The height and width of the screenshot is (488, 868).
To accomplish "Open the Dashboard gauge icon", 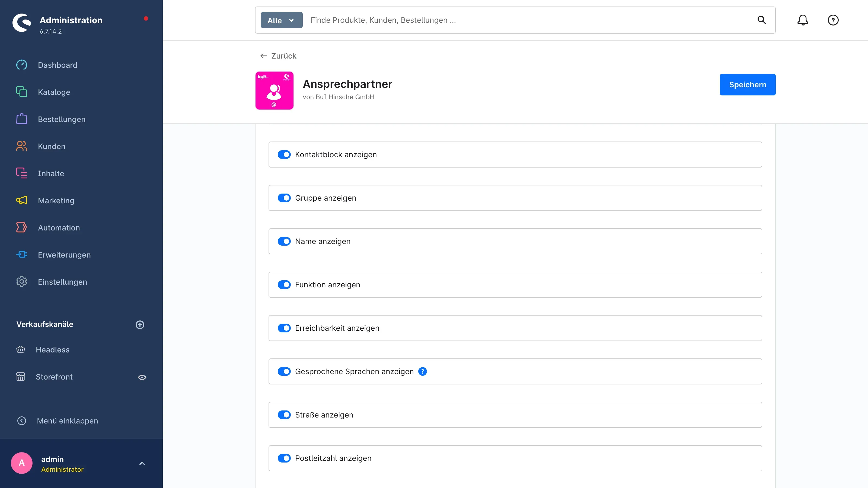I will [x=22, y=65].
